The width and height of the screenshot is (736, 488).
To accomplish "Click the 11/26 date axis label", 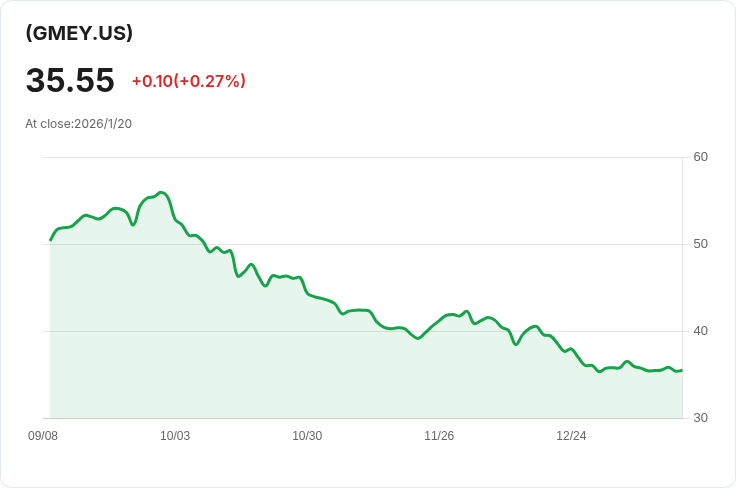I will [439, 436].
